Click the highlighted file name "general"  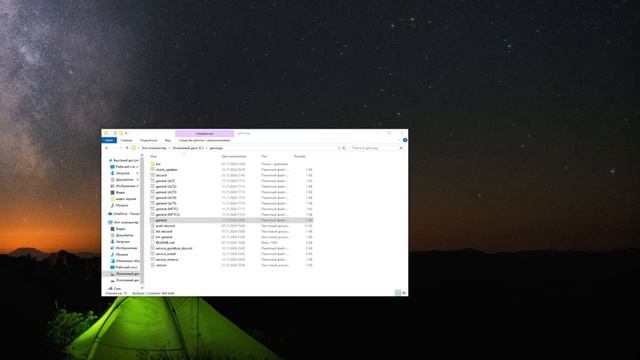pyautogui.click(x=161, y=220)
